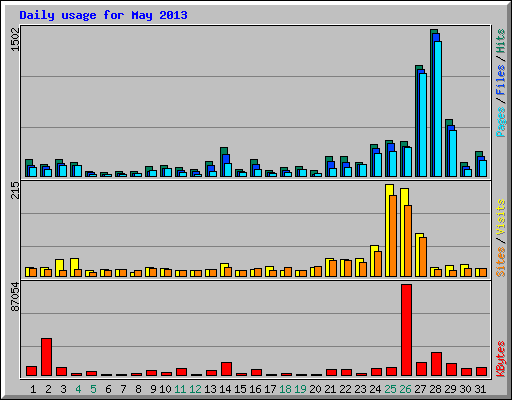Click the red 'KBytes' legend label
512x400 pixels.
click(500, 359)
